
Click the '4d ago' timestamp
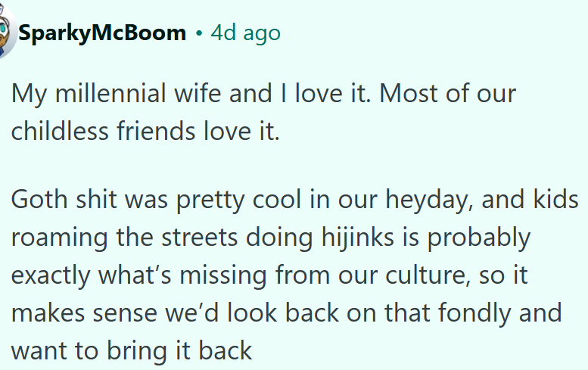click(245, 33)
